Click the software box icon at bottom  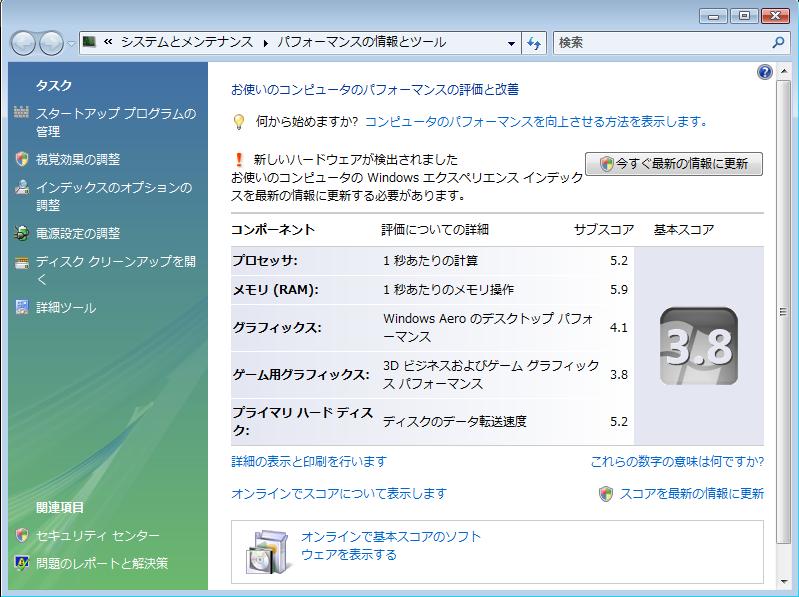tap(269, 552)
